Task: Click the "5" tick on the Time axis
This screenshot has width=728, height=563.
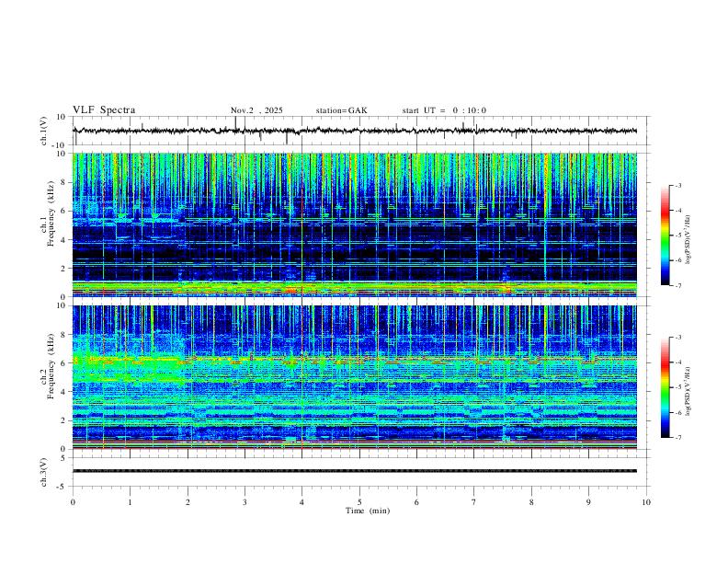Action: (359, 502)
